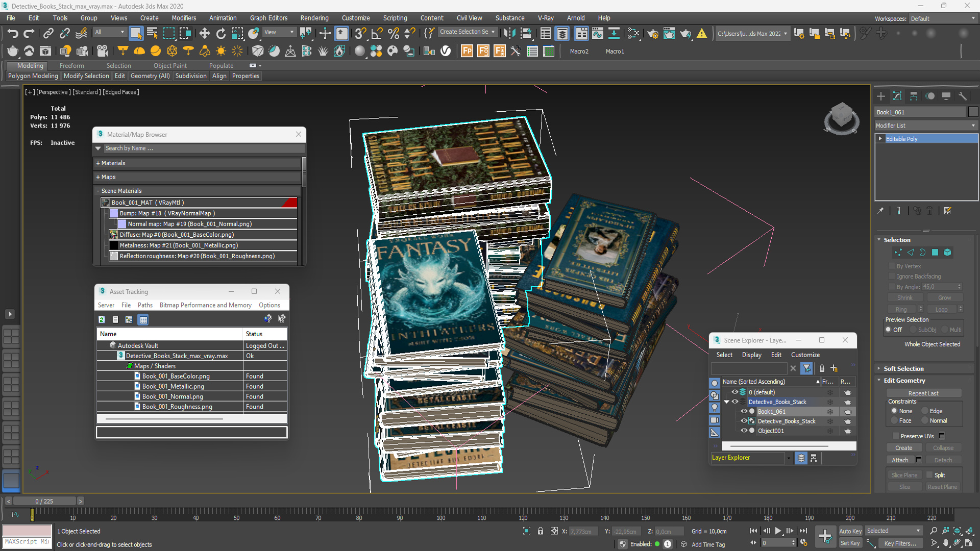Click the object color swatch next to Book1_061
This screenshot has height=551, width=980.
(x=973, y=112)
